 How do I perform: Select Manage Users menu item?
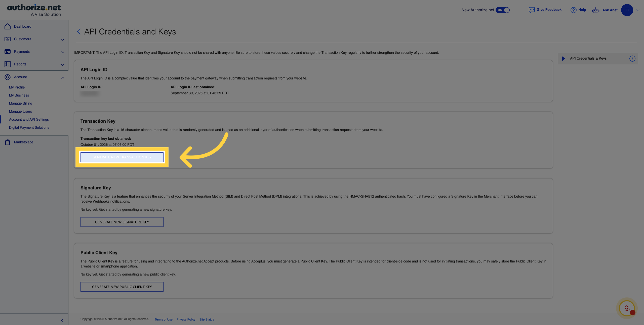[x=20, y=111]
